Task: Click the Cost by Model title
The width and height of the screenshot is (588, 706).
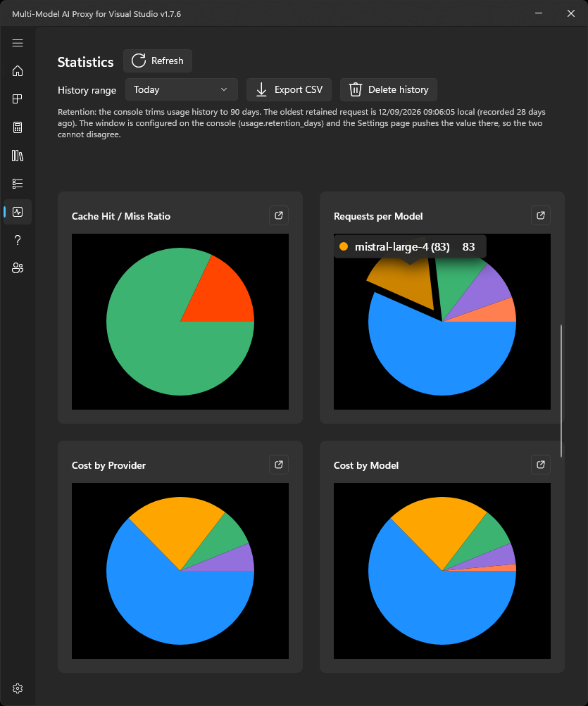Action: pos(366,465)
